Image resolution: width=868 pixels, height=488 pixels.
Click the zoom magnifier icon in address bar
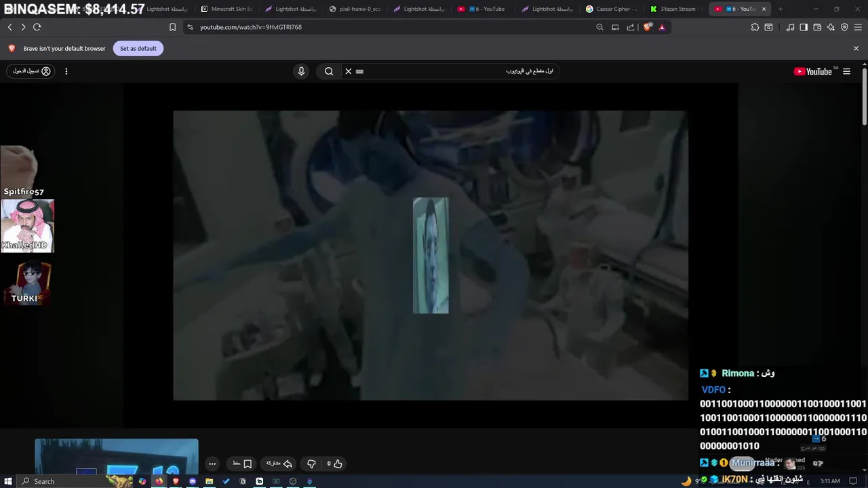[599, 27]
